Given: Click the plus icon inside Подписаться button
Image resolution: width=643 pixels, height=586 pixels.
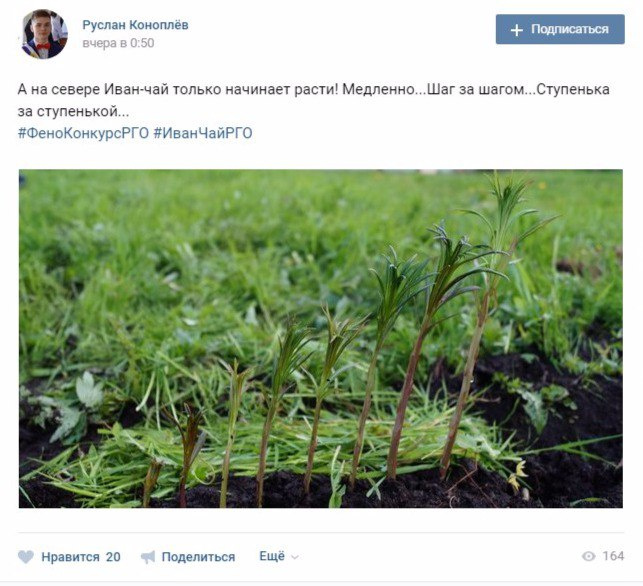Looking at the screenshot, I should coord(517,30).
